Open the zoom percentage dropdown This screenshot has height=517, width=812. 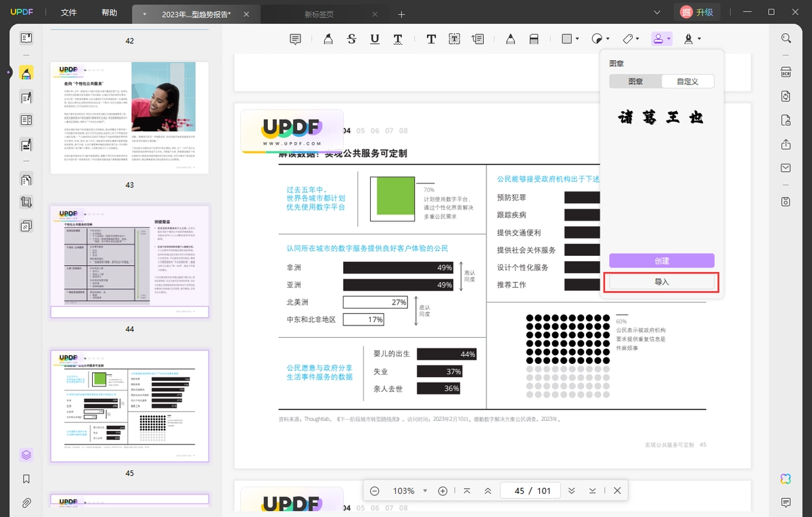[x=425, y=491]
